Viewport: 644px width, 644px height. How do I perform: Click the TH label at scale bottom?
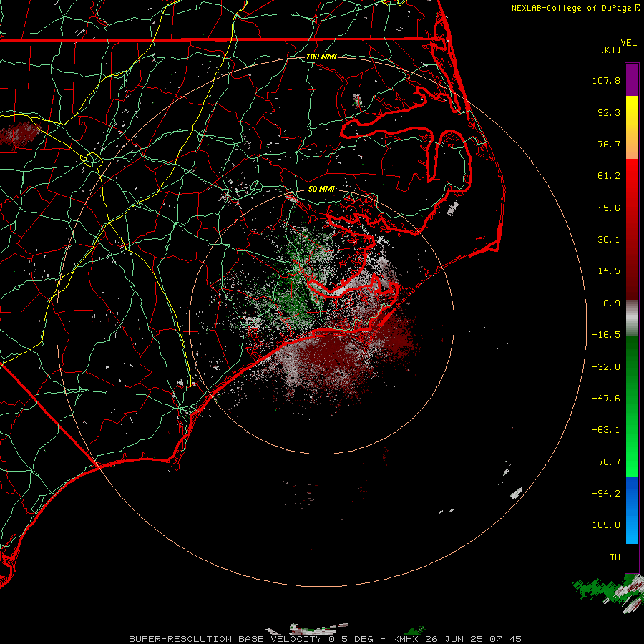pos(615,557)
